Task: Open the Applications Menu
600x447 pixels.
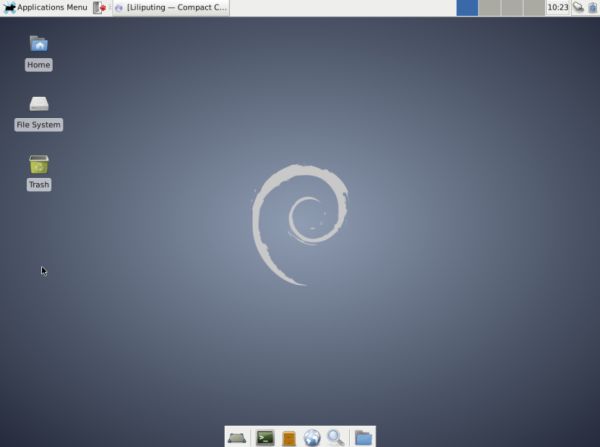Action: click(46, 7)
